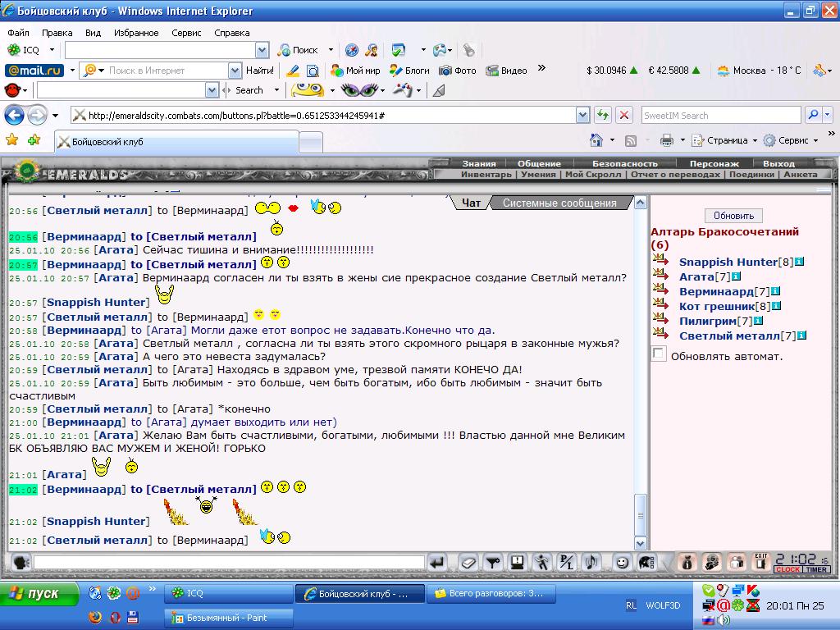Image resolution: width=840 pixels, height=630 pixels.
Task: Click private message arrow for Кот грешник
Action: point(660,304)
